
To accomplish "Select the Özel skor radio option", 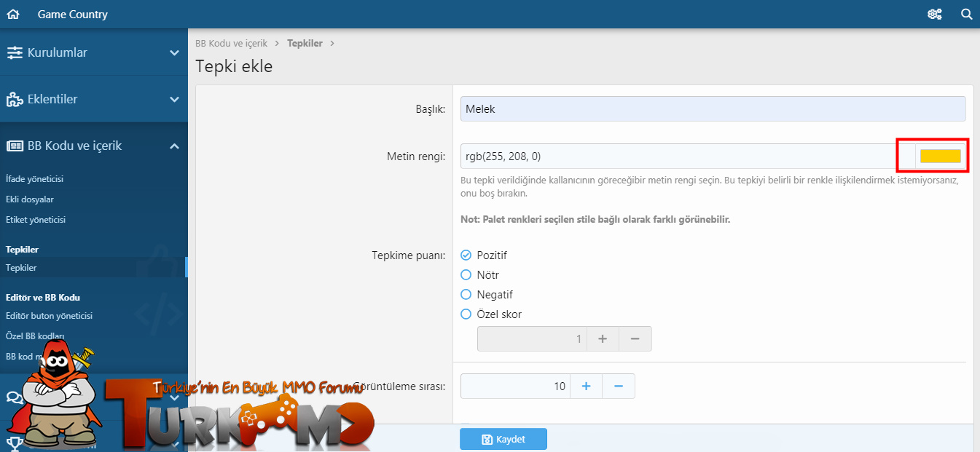I will [466, 314].
